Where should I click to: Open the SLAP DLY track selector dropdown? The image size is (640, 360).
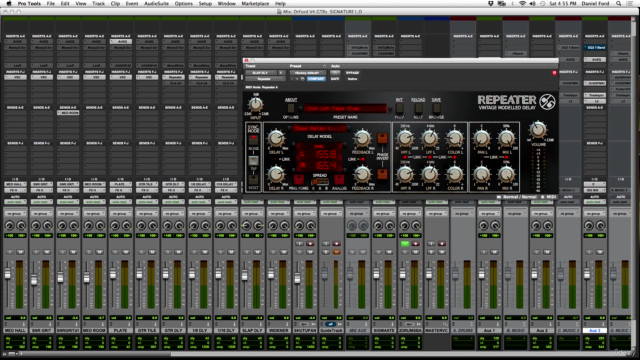coord(261,73)
